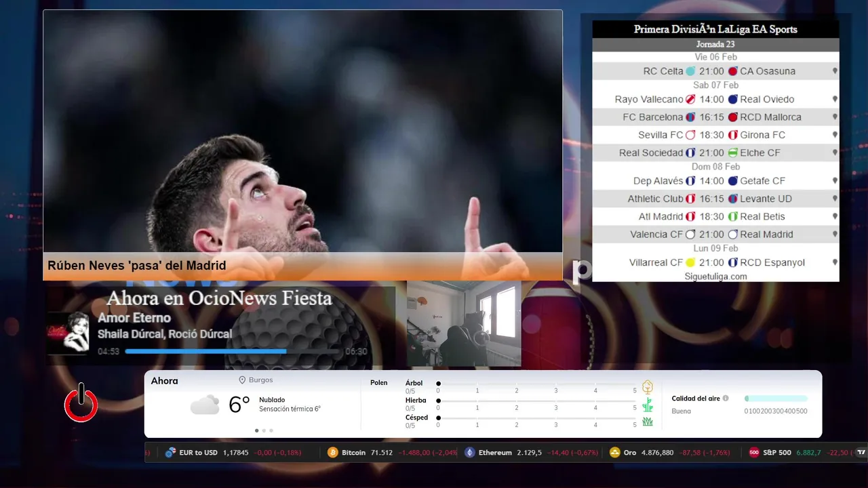Click the Calidad del aire info icon

click(x=726, y=399)
